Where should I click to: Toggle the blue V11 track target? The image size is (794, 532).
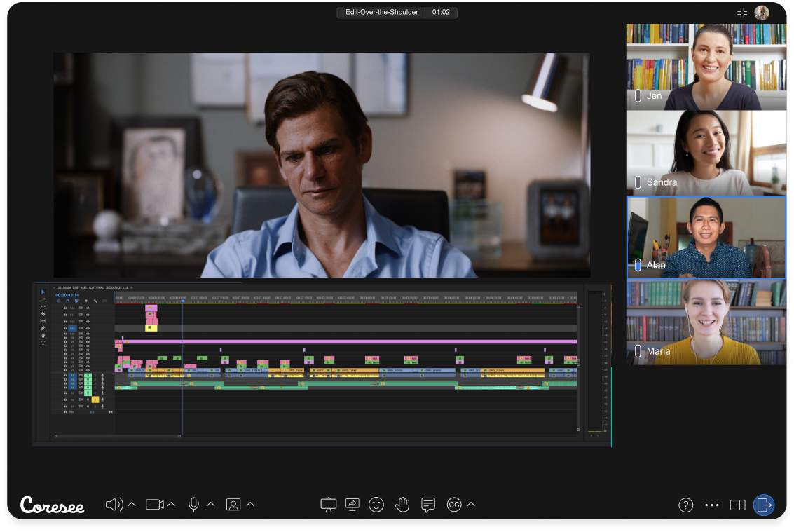[72, 328]
